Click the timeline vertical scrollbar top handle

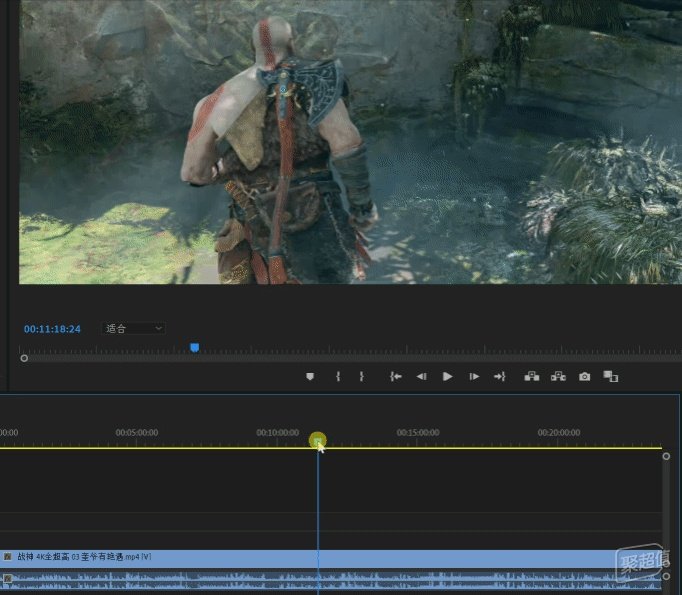666,456
